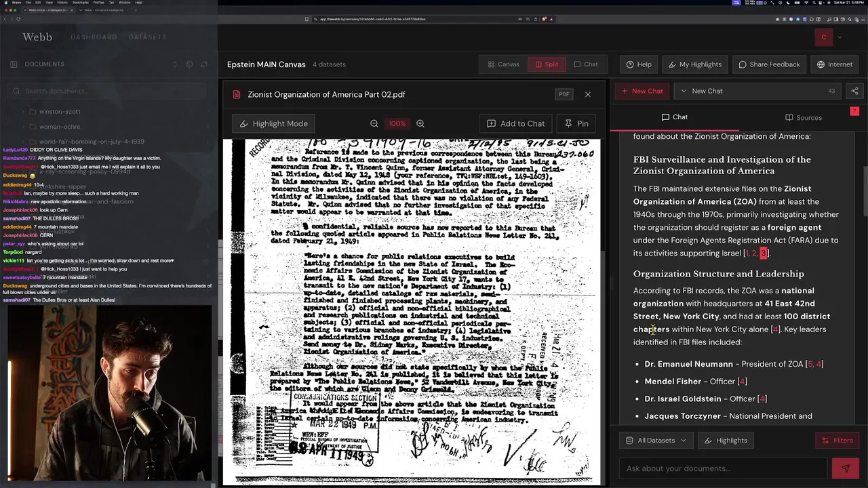The height and width of the screenshot is (488, 868).
Task: Click the PDF format badge
Action: [x=564, y=94]
